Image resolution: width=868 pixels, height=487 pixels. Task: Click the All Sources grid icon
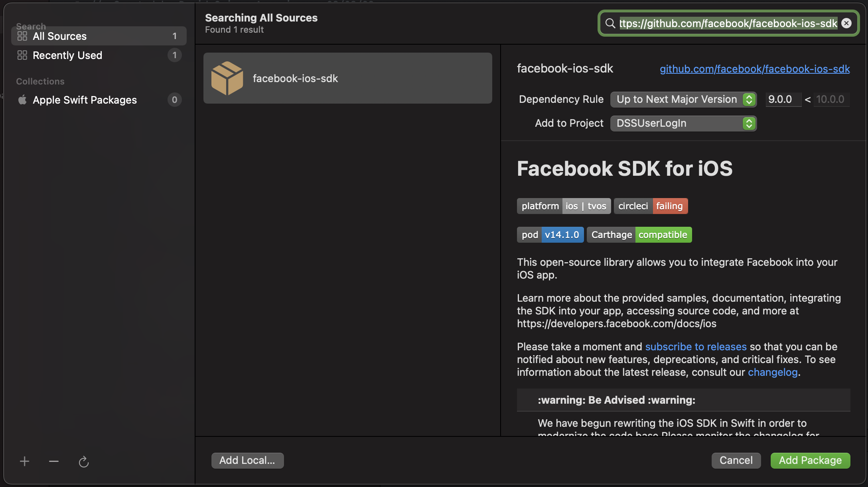(x=22, y=36)
